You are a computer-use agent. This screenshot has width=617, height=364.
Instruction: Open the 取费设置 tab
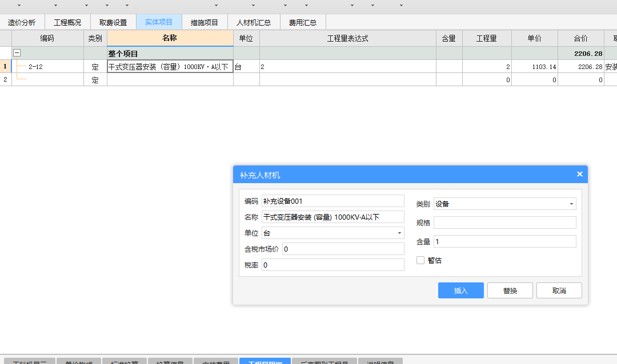coord(113,22)
